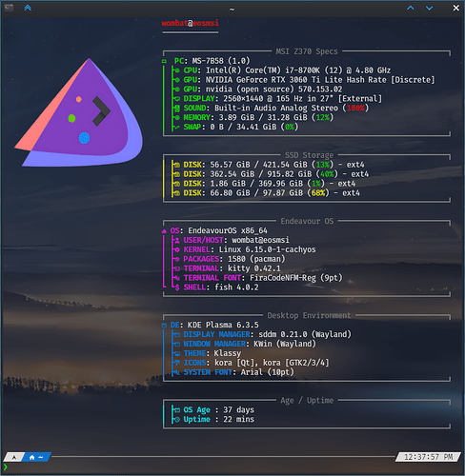Click the yellow disk icon at 68%
The height and width of the screenshot is (476, 465).
177,193
